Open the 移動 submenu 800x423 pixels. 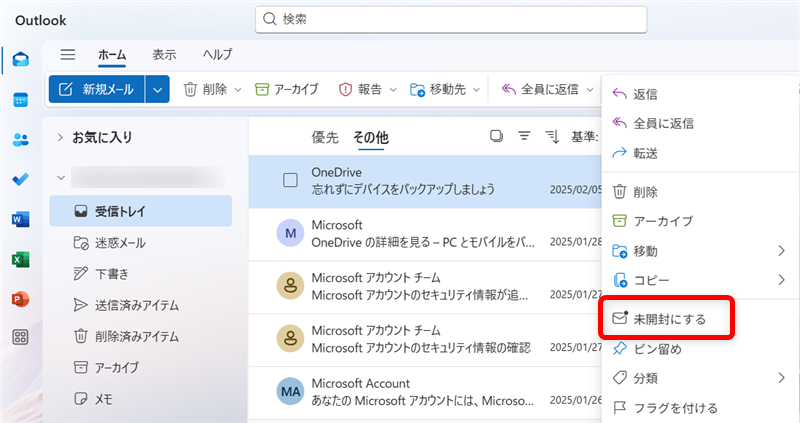coord(699,251)
